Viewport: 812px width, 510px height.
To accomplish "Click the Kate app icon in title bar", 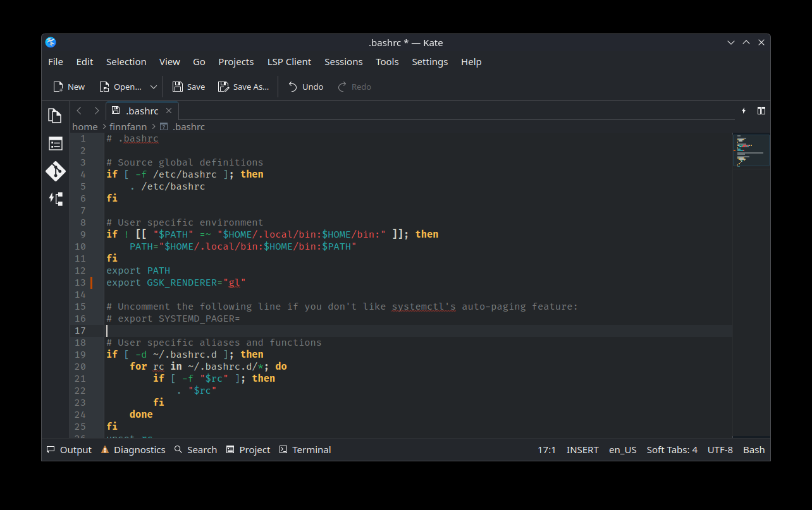I will pos(51,42).
